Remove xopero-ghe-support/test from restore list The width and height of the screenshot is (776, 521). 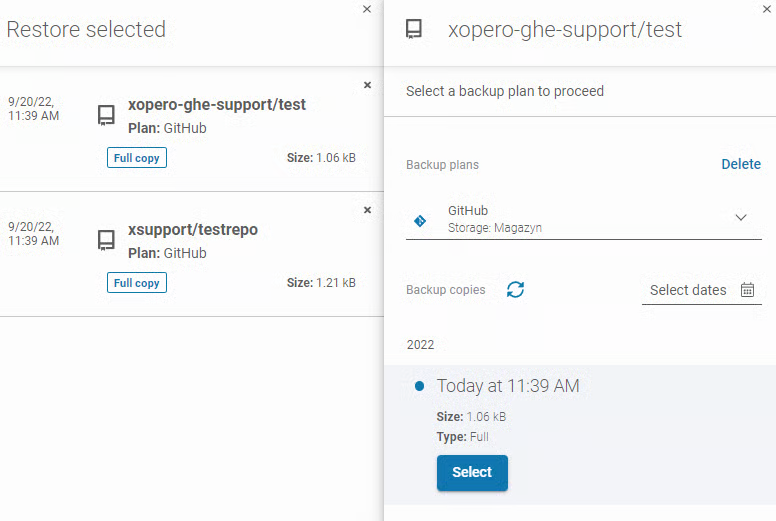[x=367, y=85]
